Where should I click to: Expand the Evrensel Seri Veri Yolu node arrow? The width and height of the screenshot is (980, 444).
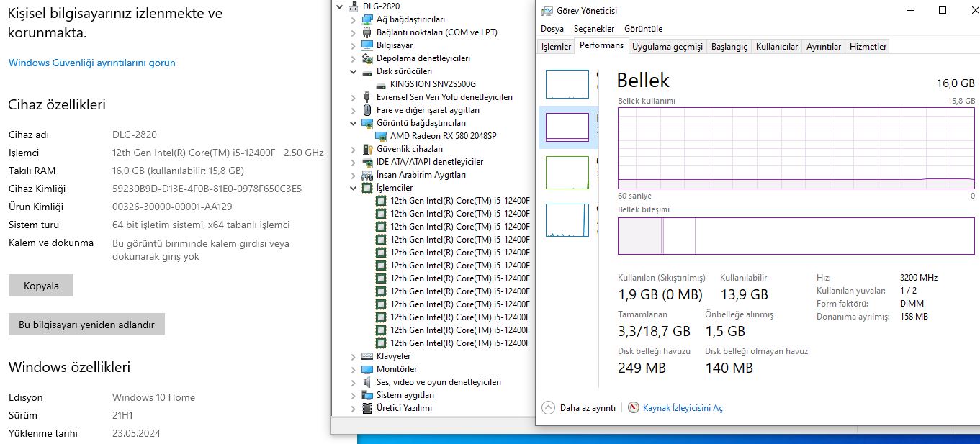[353, 97]
